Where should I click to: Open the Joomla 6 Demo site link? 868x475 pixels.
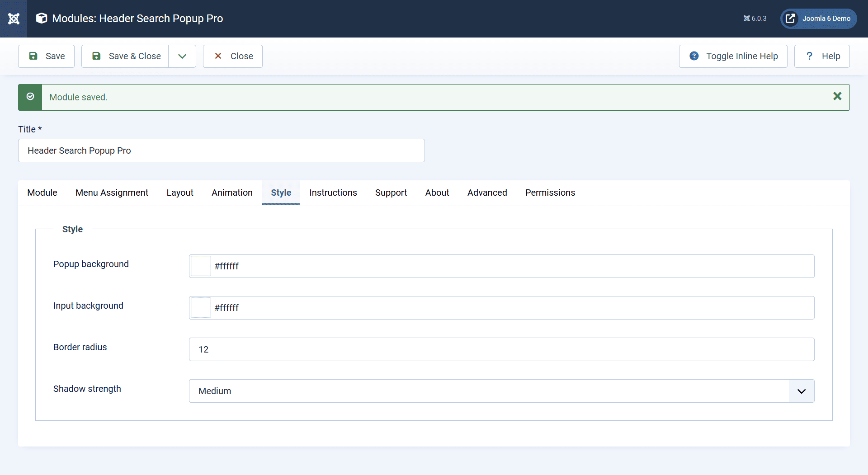coord(826,19)
